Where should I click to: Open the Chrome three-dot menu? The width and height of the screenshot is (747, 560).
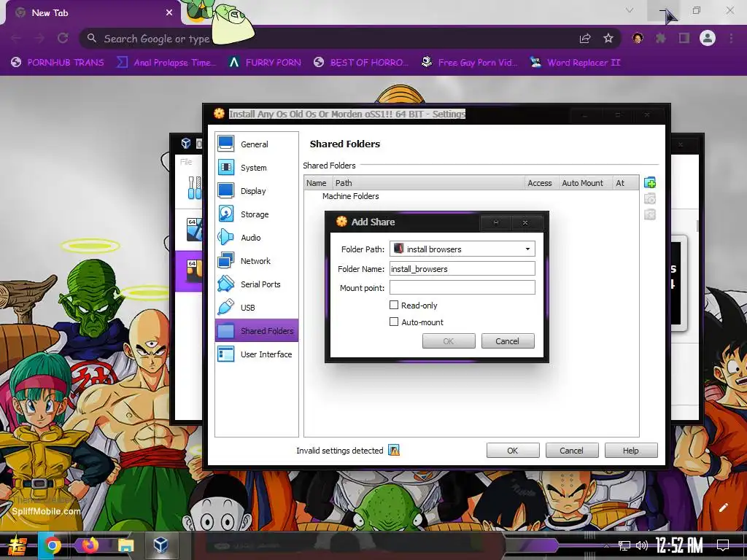pyautogui.click(x=731, y=38)
